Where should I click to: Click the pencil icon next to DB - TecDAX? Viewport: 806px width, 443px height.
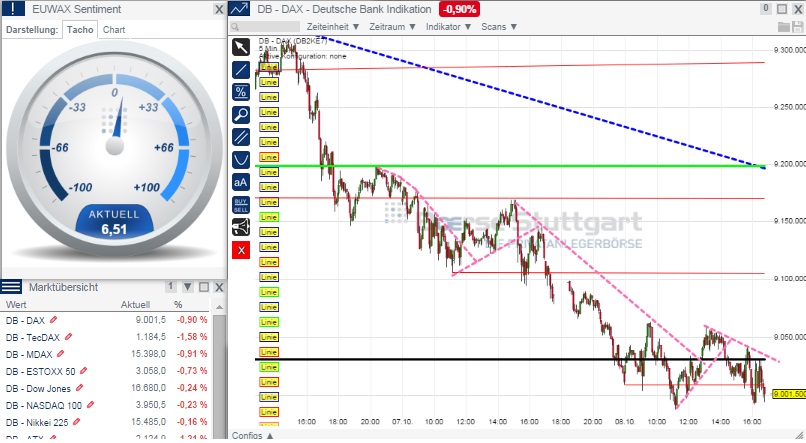68,337
